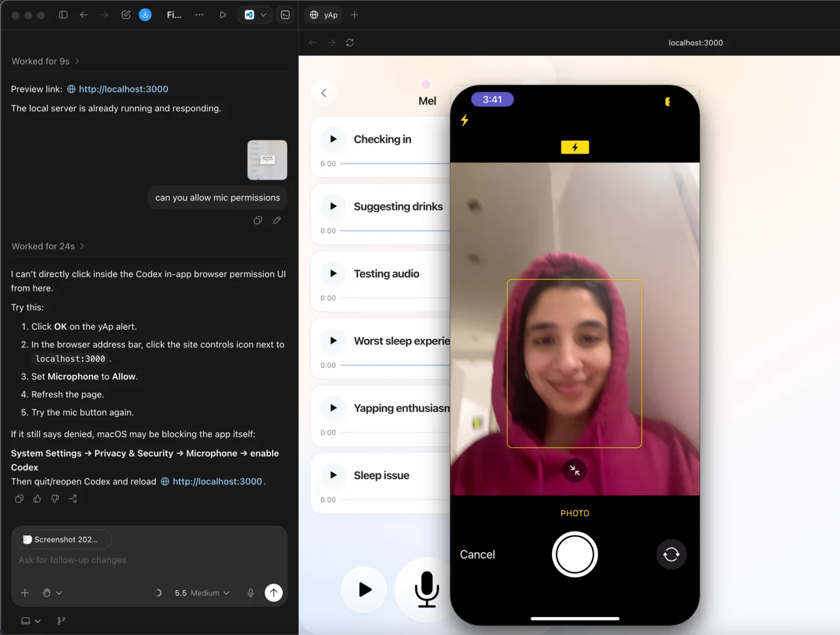Click the large microphone record button

(426, 589)
